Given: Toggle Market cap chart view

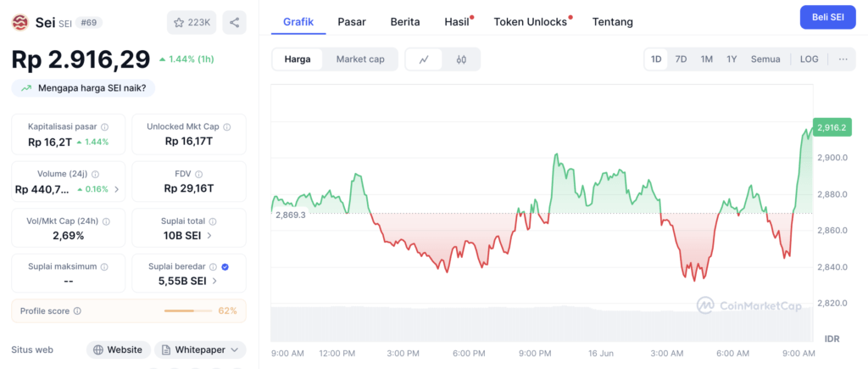Looking at the screenshot, I should pyautogui.click(x=359, y=59).
